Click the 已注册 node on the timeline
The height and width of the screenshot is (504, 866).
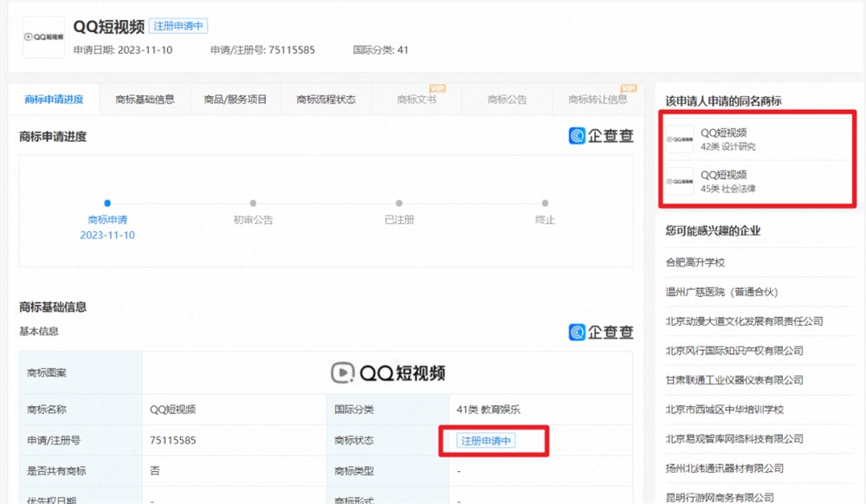tap(399, 206)
